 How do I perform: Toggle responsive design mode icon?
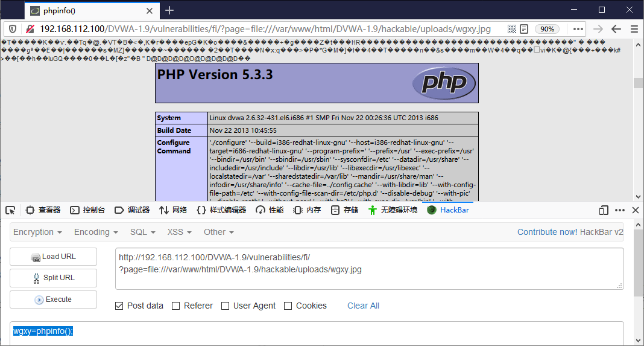[604, 210]
